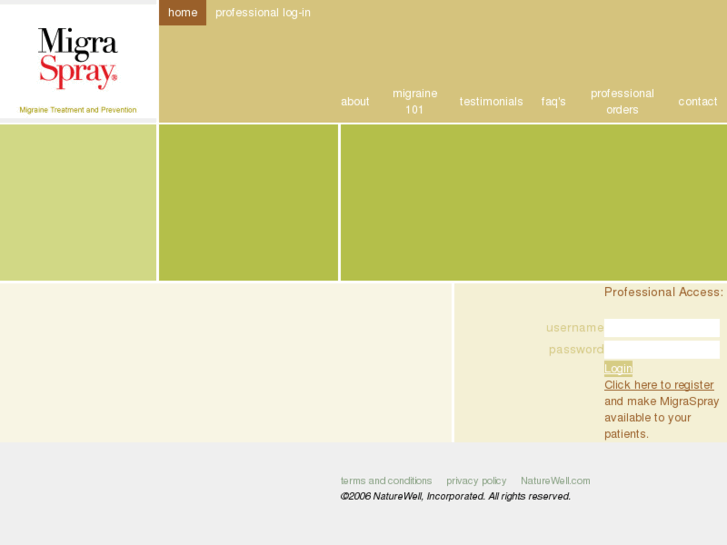Focus the password input field

[x=662, y=350]
